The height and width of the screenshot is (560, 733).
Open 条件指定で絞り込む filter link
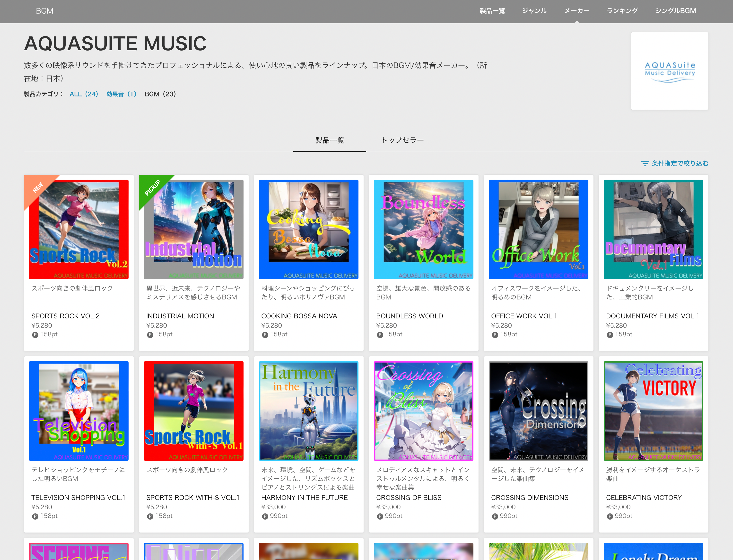point(680,164)
